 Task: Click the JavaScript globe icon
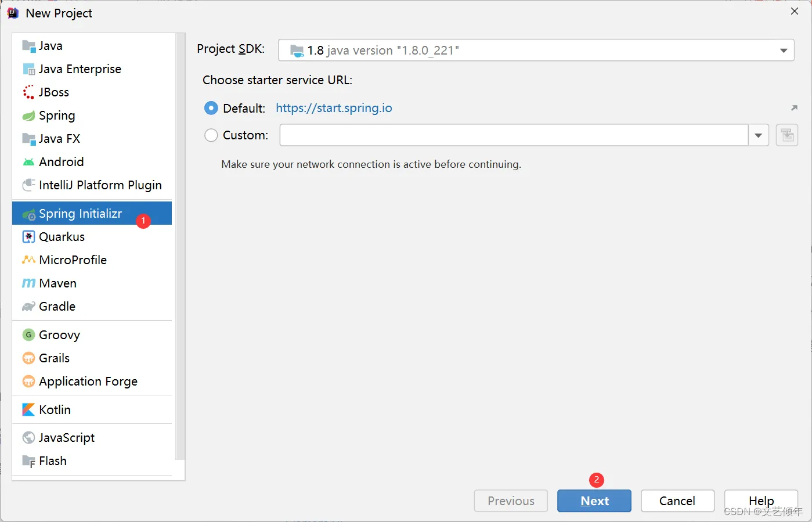(28, 438)
